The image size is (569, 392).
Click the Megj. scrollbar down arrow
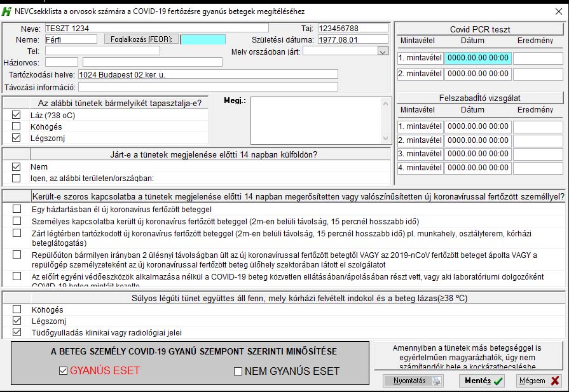tap(385, 138)
